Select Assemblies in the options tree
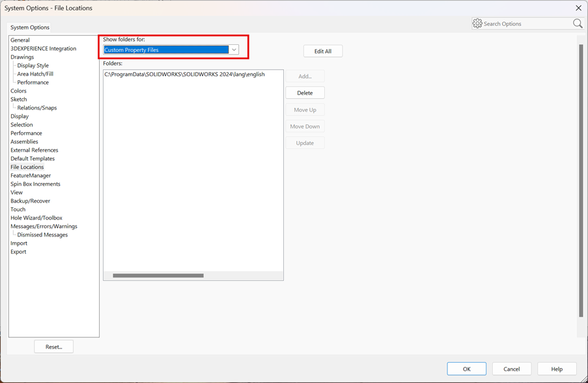 click(24, 142)
